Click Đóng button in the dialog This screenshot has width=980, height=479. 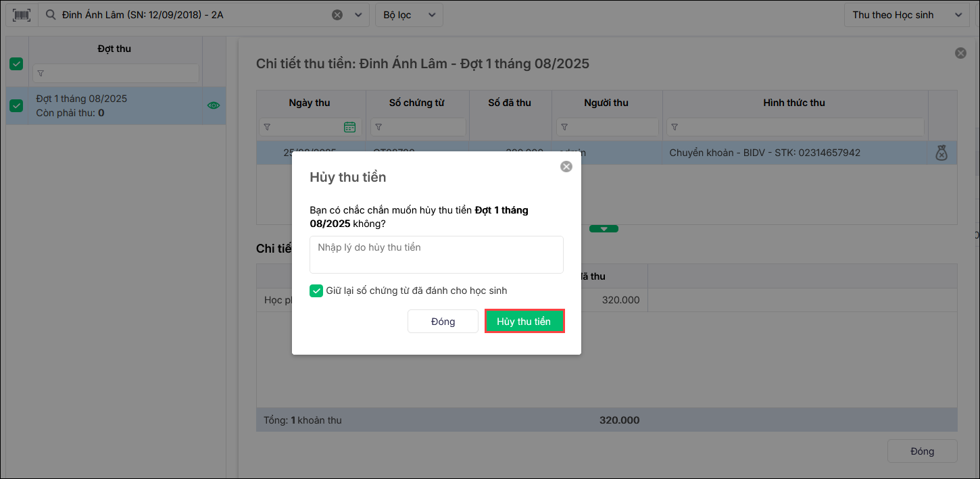coord(443,322)
